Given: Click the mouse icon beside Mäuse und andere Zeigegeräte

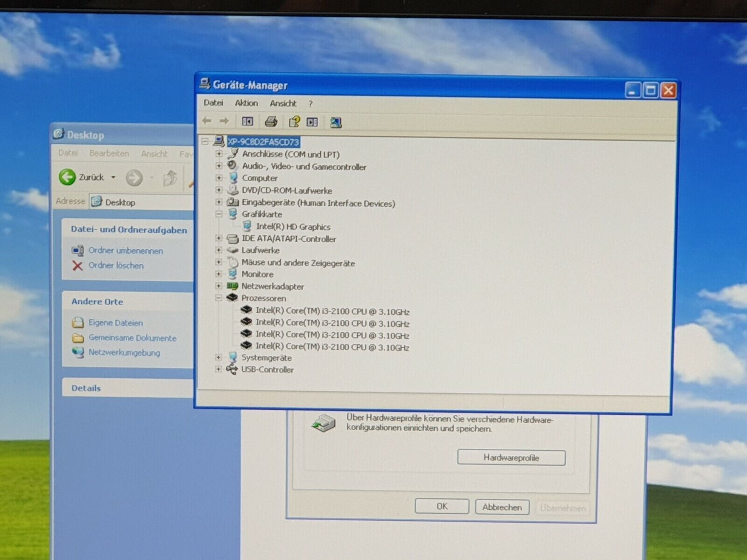Looking at the screenshot, I should 233,262.
